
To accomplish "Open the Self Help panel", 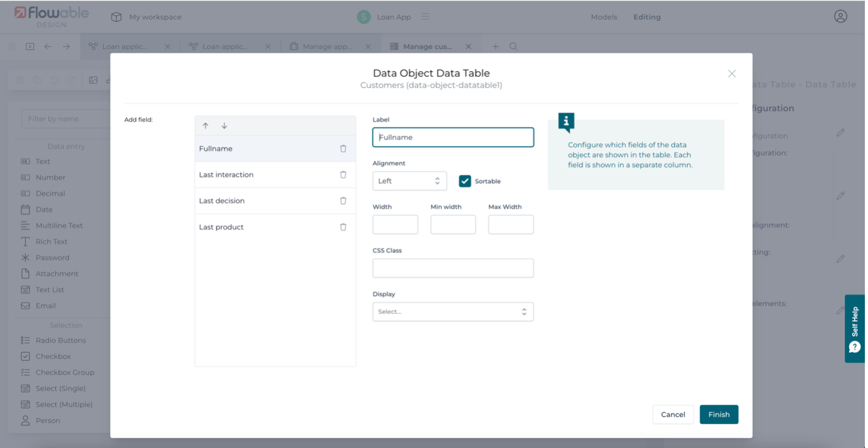I will (x=854, y=328).
